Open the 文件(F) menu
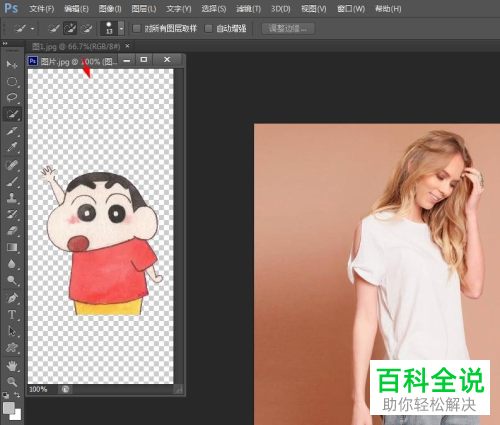500x425 pixels. 42,9
